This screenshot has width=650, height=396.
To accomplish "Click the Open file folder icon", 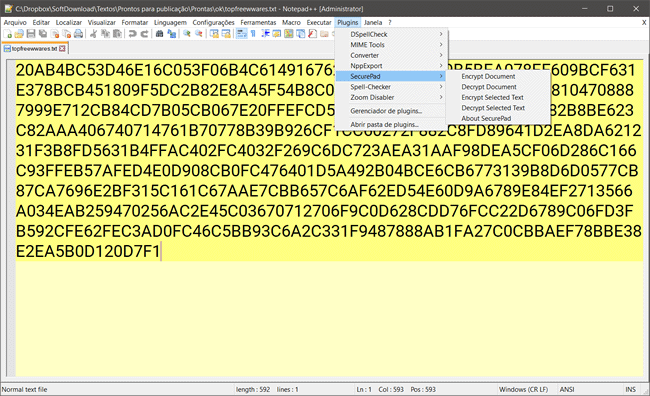I will [19, 34].
